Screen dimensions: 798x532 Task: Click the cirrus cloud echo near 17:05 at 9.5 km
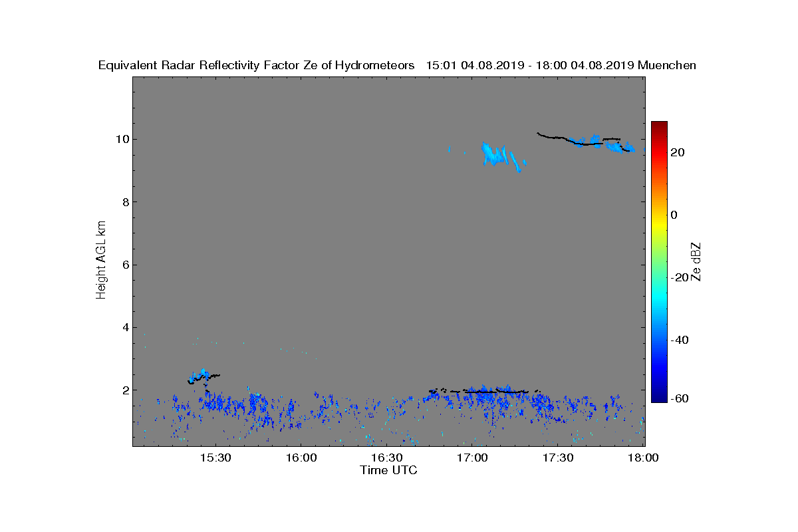point(495,154)
